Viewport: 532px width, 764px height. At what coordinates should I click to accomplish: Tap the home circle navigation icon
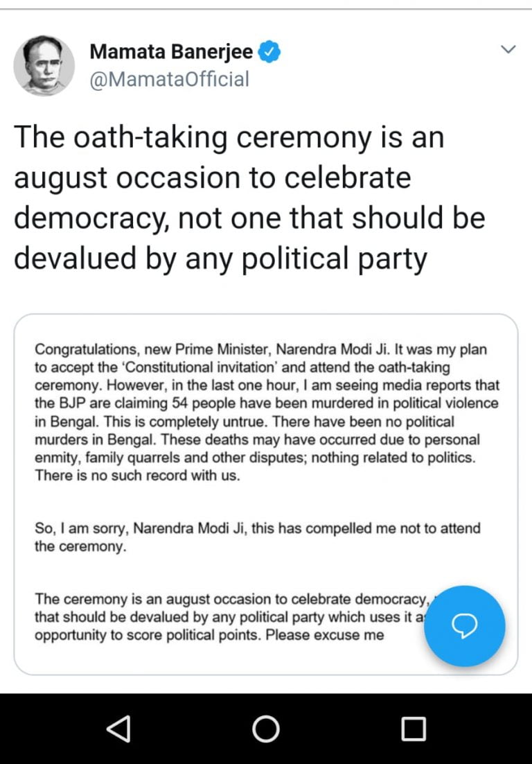pos(265,728)
